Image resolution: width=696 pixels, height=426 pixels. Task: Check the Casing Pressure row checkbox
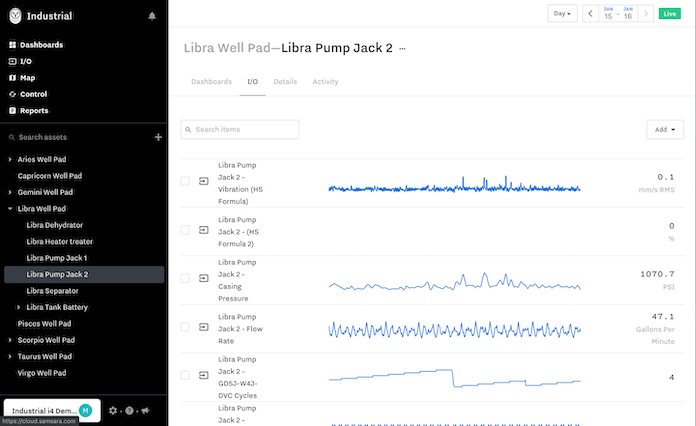185,278
